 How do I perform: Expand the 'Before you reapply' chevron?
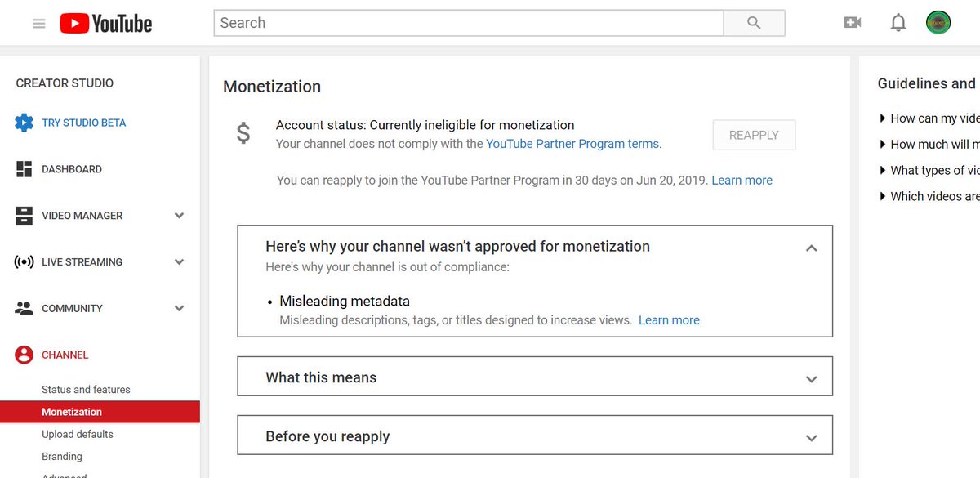click(811, 438)
